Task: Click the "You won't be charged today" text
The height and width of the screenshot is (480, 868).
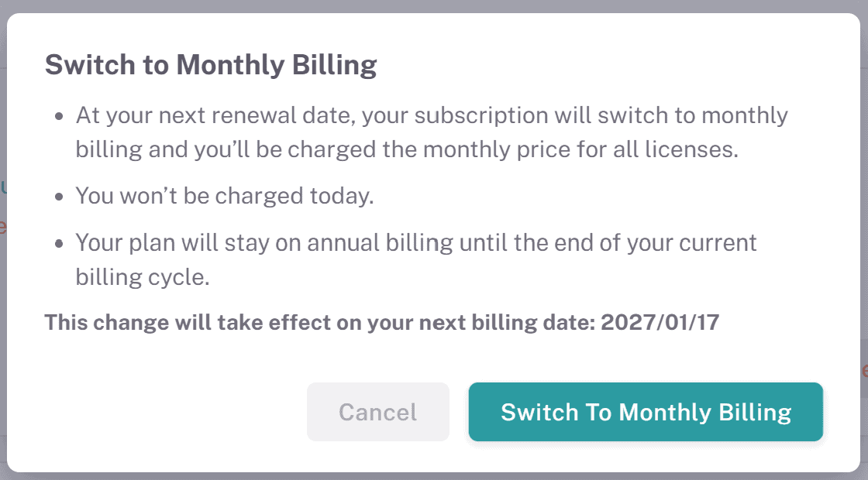Action: pyautogui.click(x=225, y=196)
